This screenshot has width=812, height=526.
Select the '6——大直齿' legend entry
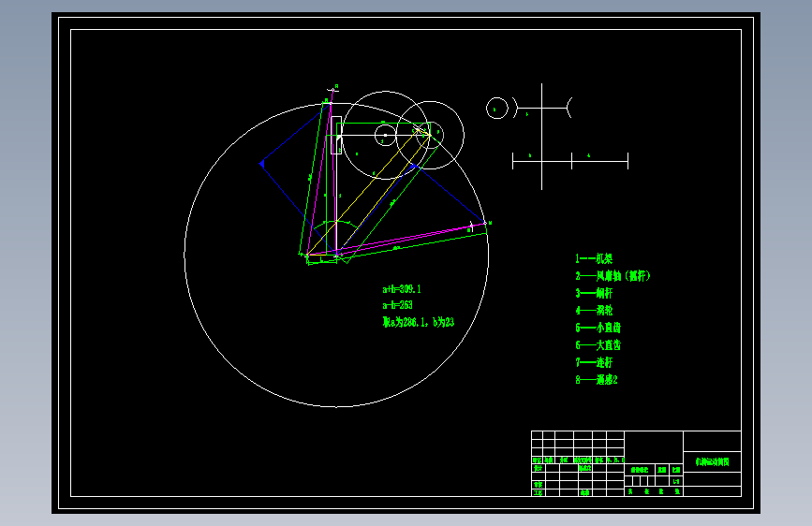tap(598, 344)
